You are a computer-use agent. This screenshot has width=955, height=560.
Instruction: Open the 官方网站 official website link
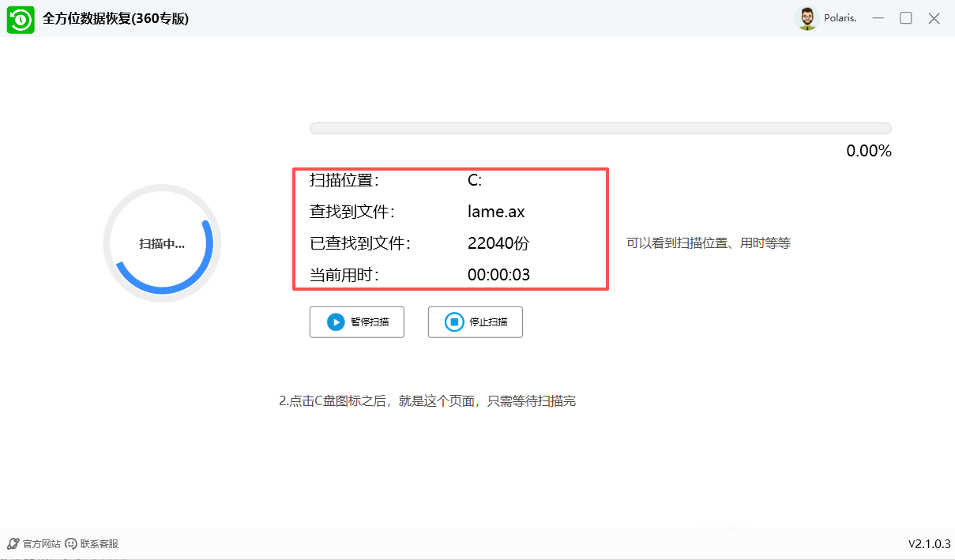[41, 543]
